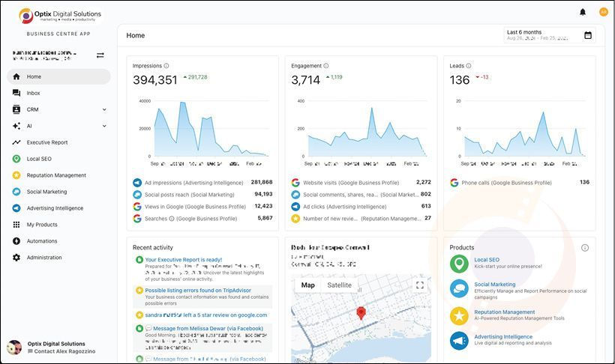Click the Social Marketing bubble icon in sidebar
615x364 pixels.
(x=16, y=192)
